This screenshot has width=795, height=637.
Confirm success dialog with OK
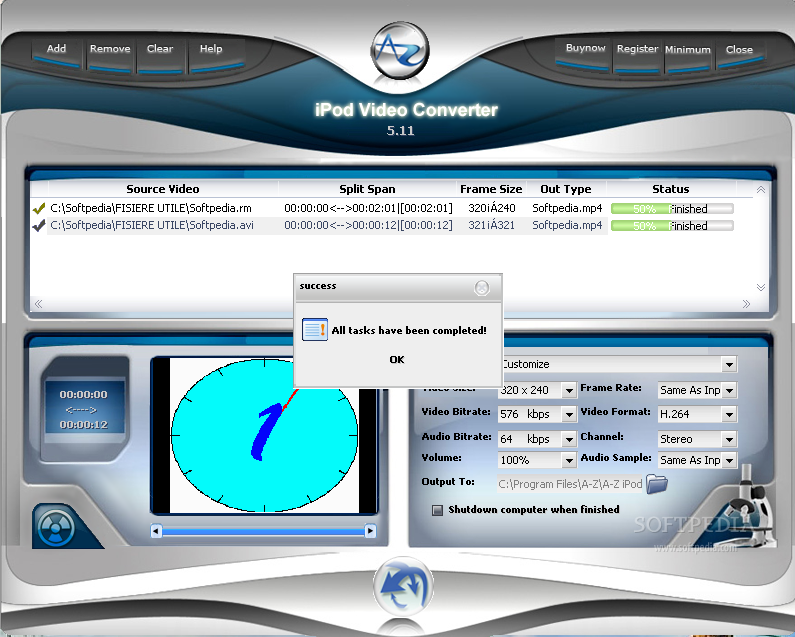click(397, 360)
